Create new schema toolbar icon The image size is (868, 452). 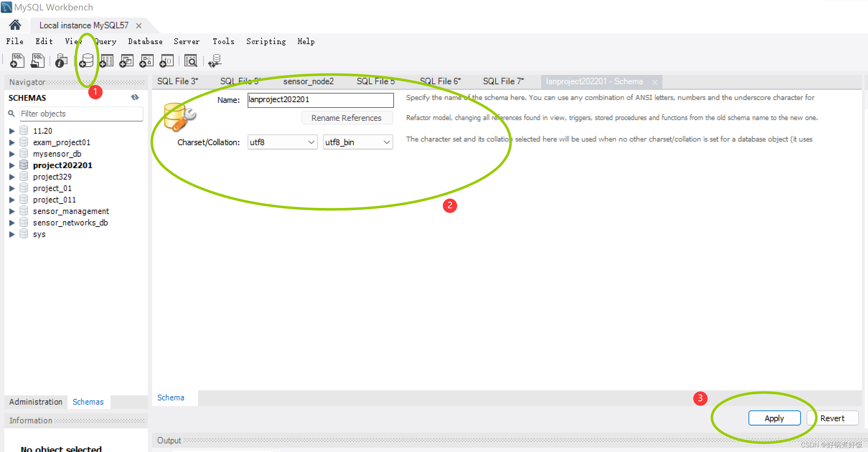[x=86, y=61]
